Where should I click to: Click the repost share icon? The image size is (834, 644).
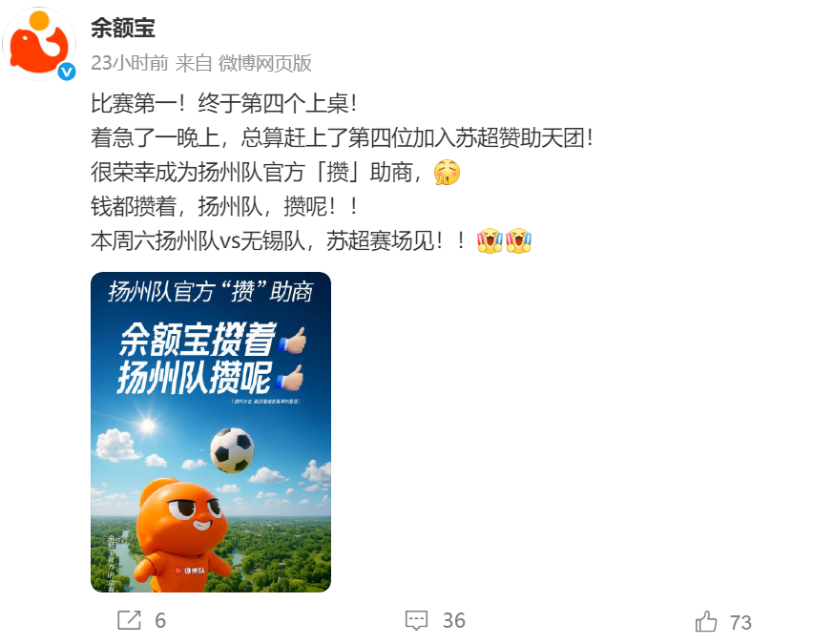129,620
